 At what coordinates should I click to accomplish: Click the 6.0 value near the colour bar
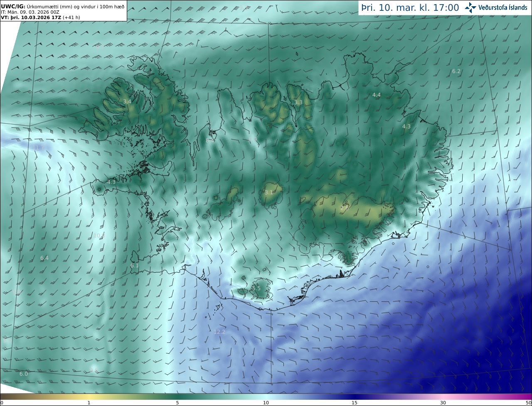click(24, 374)
